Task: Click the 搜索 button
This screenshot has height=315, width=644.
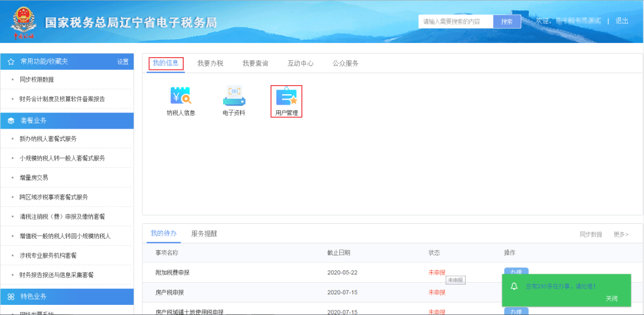Action: (x=507, y=22)
